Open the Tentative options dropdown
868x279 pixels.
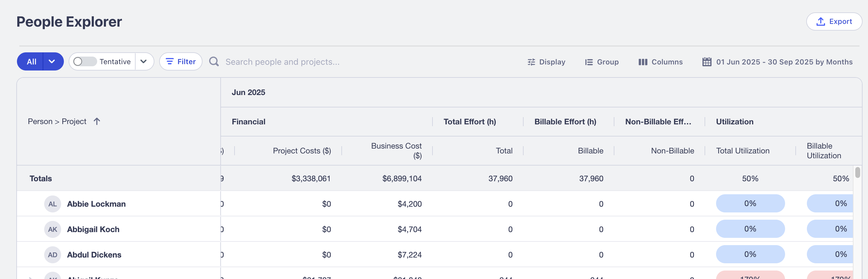click(143, 62)
